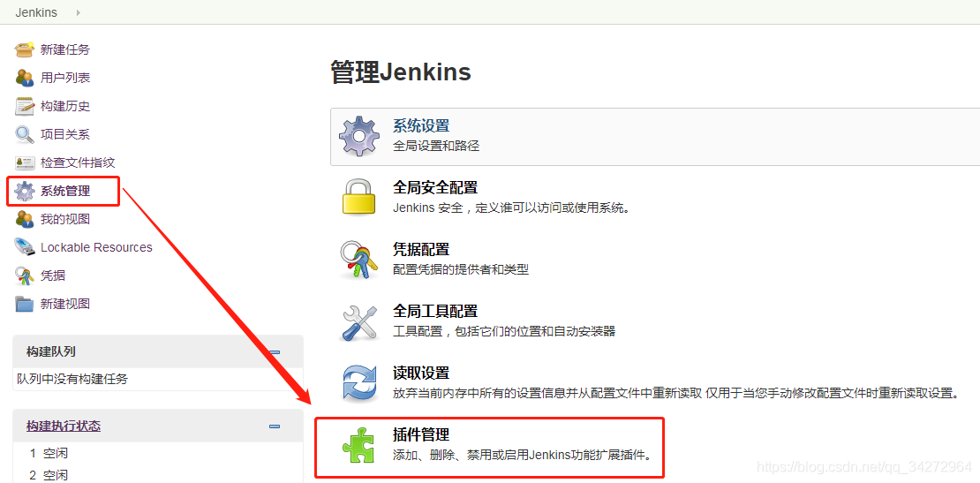Click the 添加、删除、禁用或启用 plugin description
980x483 pixels.
(523, 454)
